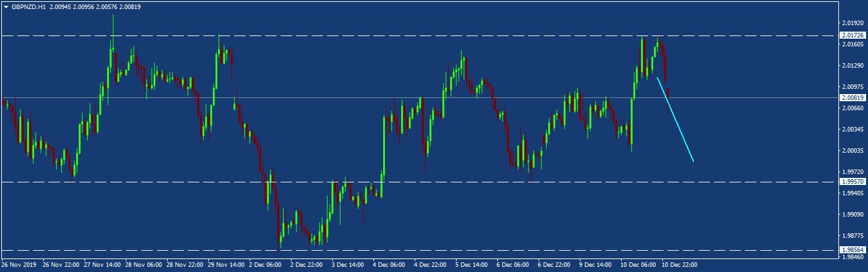Click the 4 Dec 06:00 time label
Screen dimensions: 868x272
tap(389, 265)
